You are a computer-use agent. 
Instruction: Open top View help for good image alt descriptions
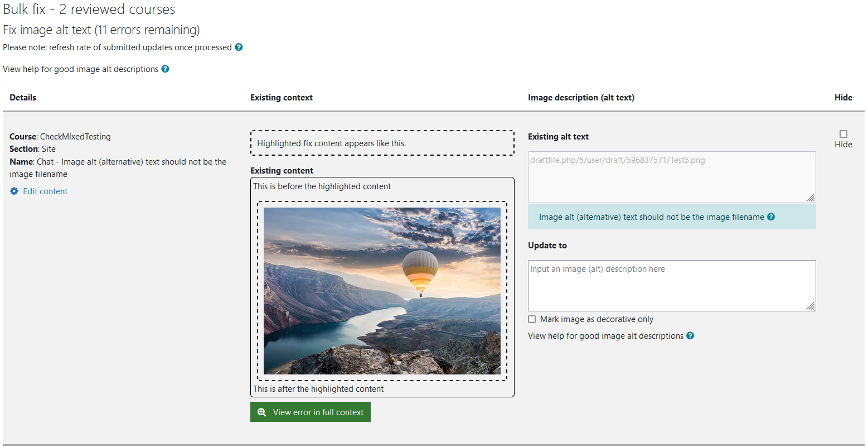click(81, 69)
